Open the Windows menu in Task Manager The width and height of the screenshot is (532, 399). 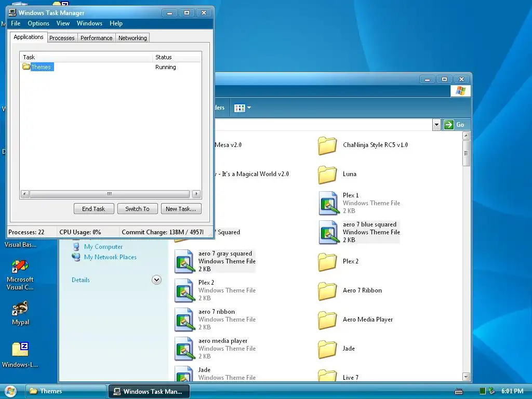point(89,23)
